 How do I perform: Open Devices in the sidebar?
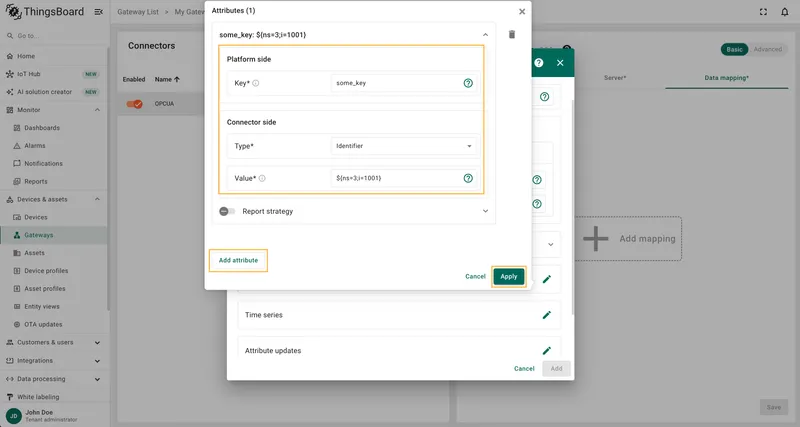[54, 217]
